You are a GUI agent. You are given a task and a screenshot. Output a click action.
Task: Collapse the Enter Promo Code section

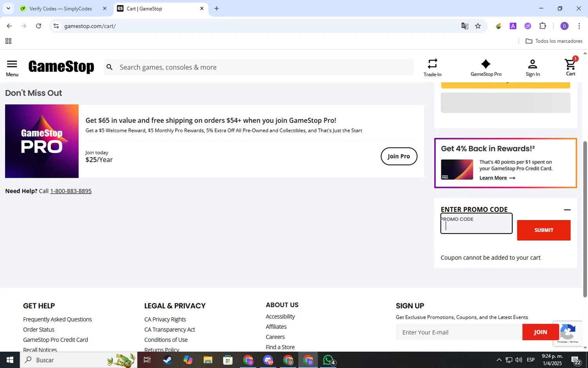567,210
